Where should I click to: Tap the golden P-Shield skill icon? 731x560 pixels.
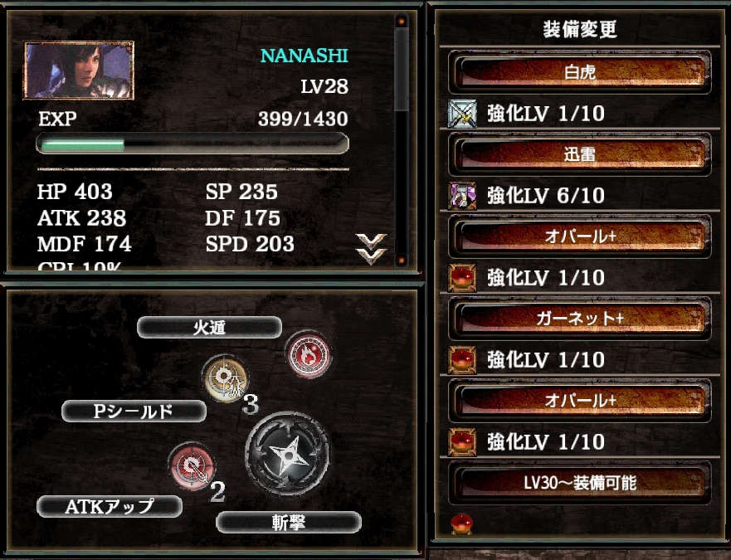(225, 378)
